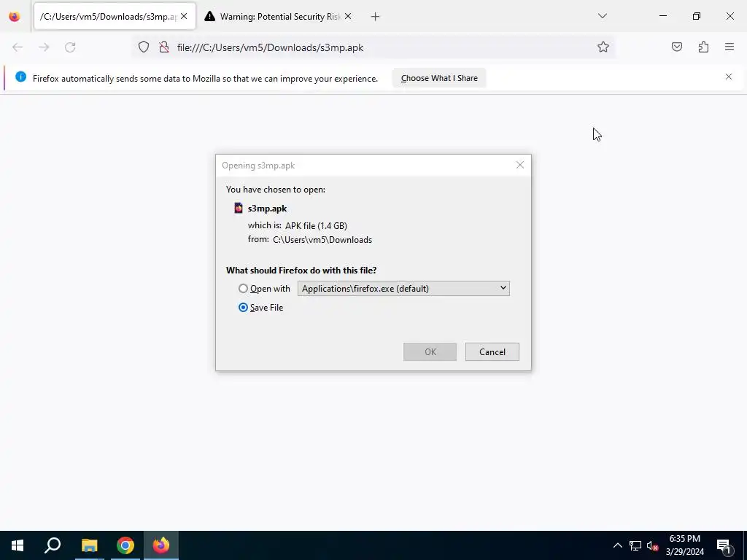Screen dimensions: 747x560
Task: Open Save to Pocket icon
Action: click(677, 47)
